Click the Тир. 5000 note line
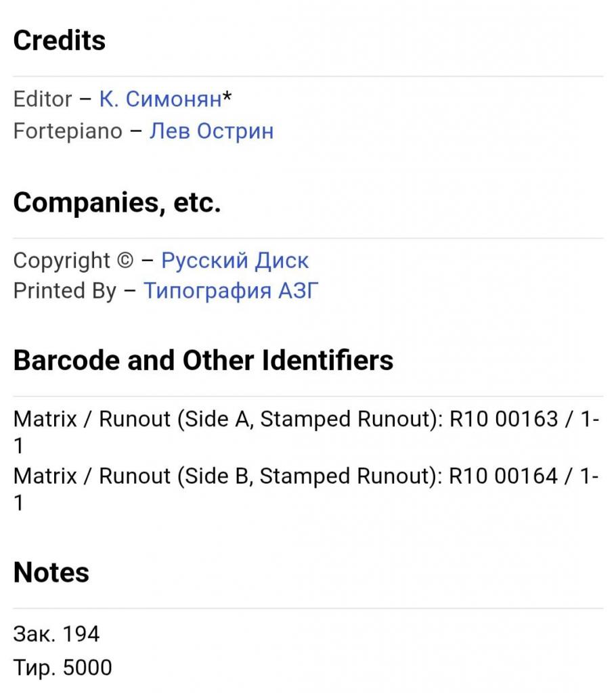The image size is (616, 693). (63, 667)
